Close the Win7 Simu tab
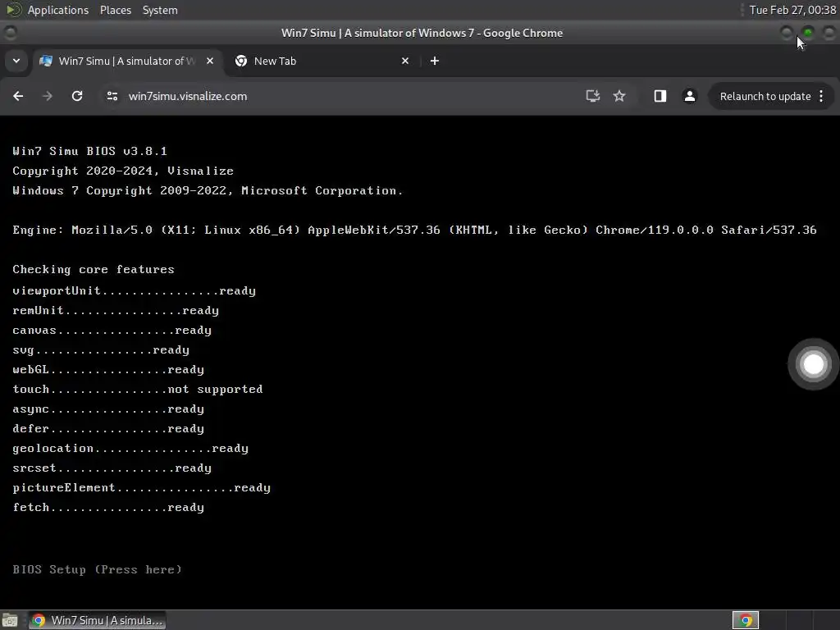Screen dimensions: 840x630 pyautogui.click(x=210, y=61)
